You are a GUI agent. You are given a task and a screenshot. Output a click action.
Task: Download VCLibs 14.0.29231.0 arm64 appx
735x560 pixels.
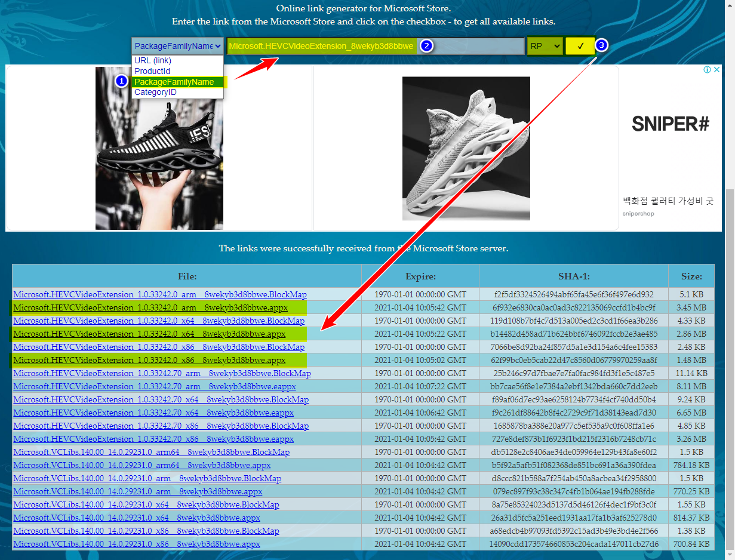pyautogui.click(x=142, y=465)
